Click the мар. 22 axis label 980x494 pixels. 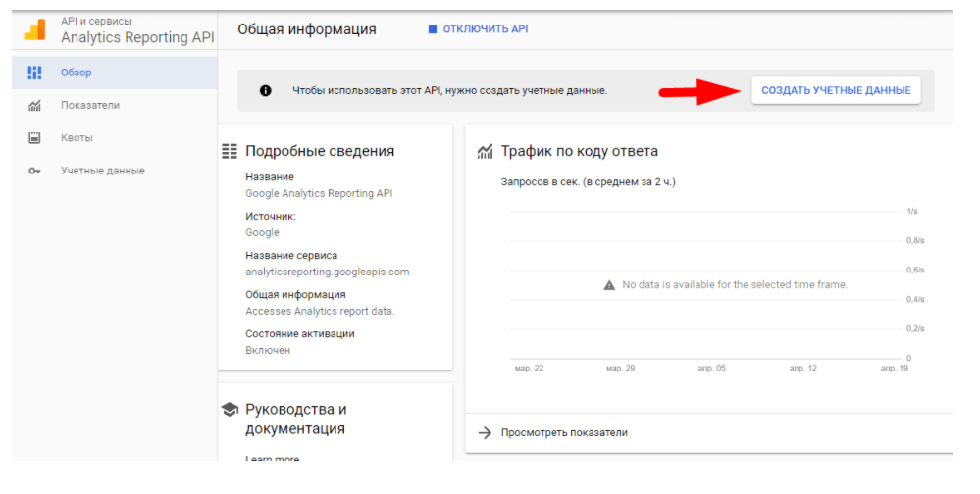pos(530,369)
